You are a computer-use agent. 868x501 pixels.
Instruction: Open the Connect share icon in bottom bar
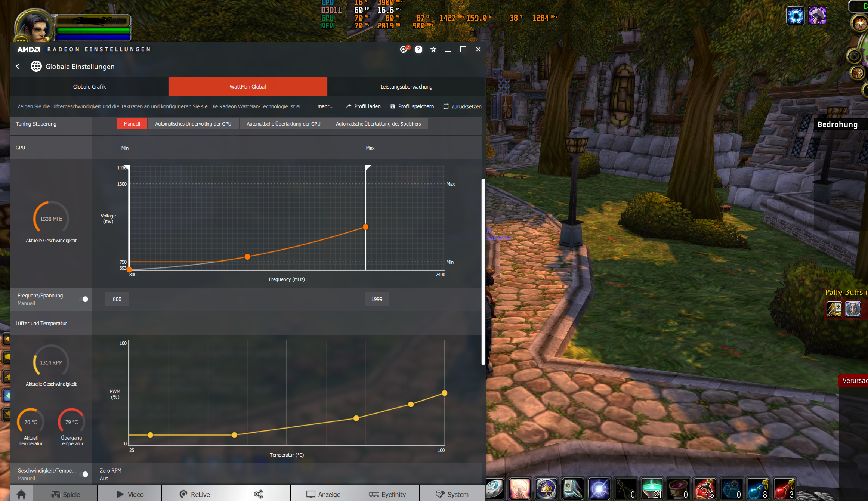258,494
